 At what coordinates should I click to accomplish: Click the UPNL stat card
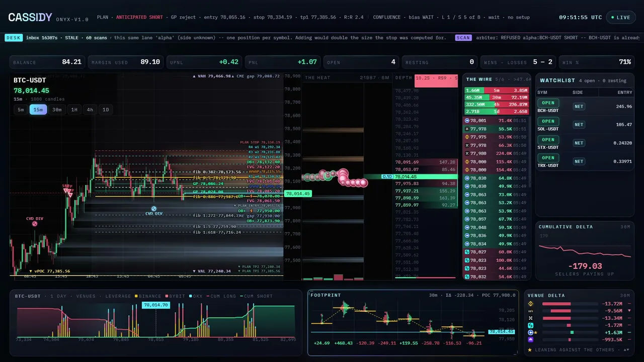204,62
